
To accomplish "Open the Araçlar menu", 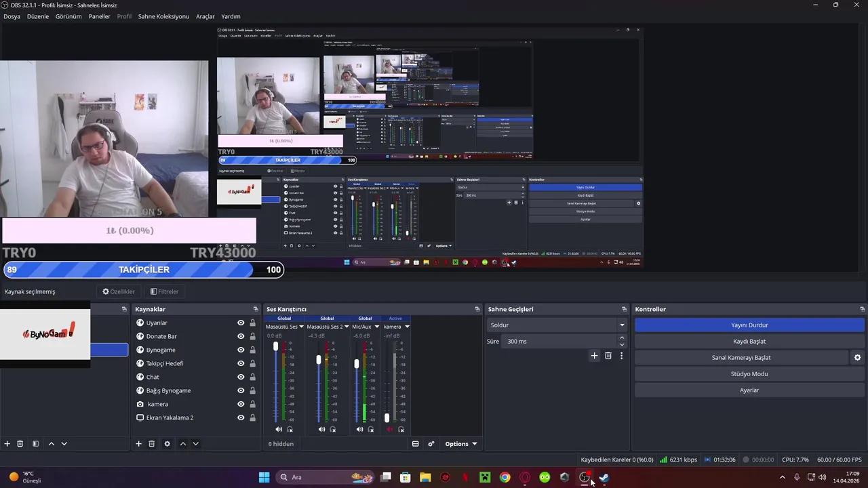I will (205, 16).
